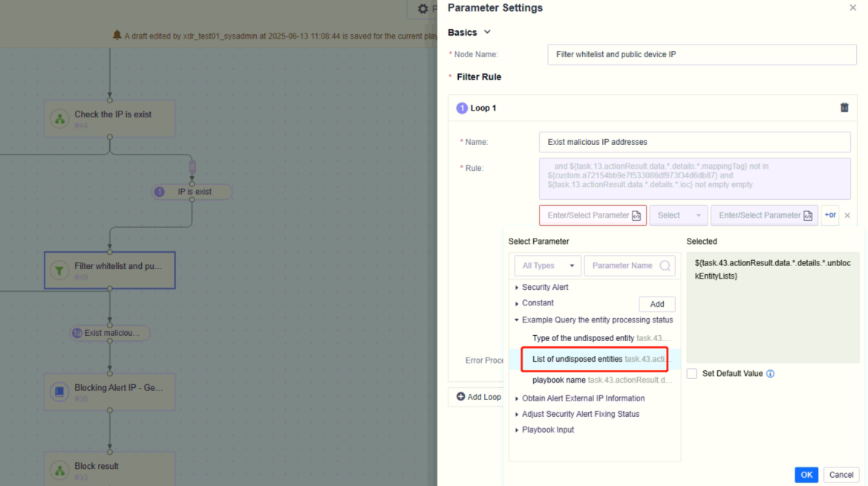Open the All Types dropdown
Screen dimensions: 868x486
coord(547,265)
